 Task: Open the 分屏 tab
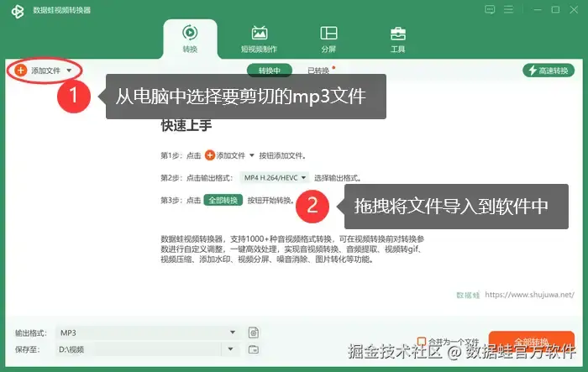click(x=328, y=39)
